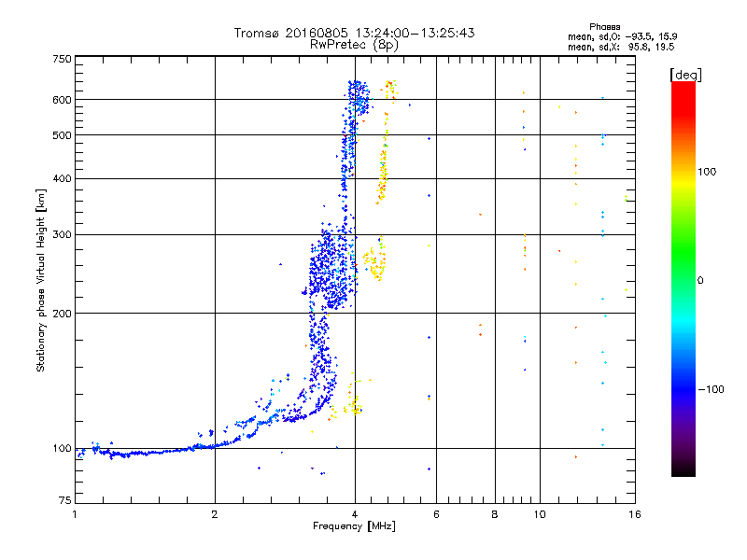Screen dimensions: 747x560
Task: Click the colorbar tick label "100" beside the yellow band
Action: point(707,172)
